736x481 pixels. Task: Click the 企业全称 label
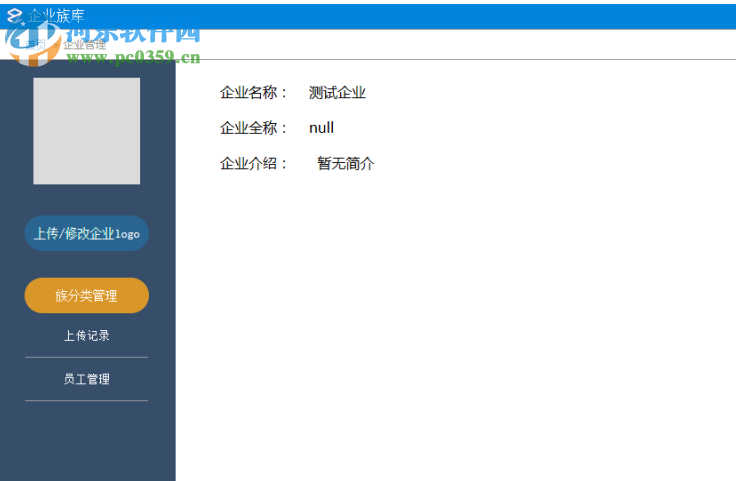point(253,128)
